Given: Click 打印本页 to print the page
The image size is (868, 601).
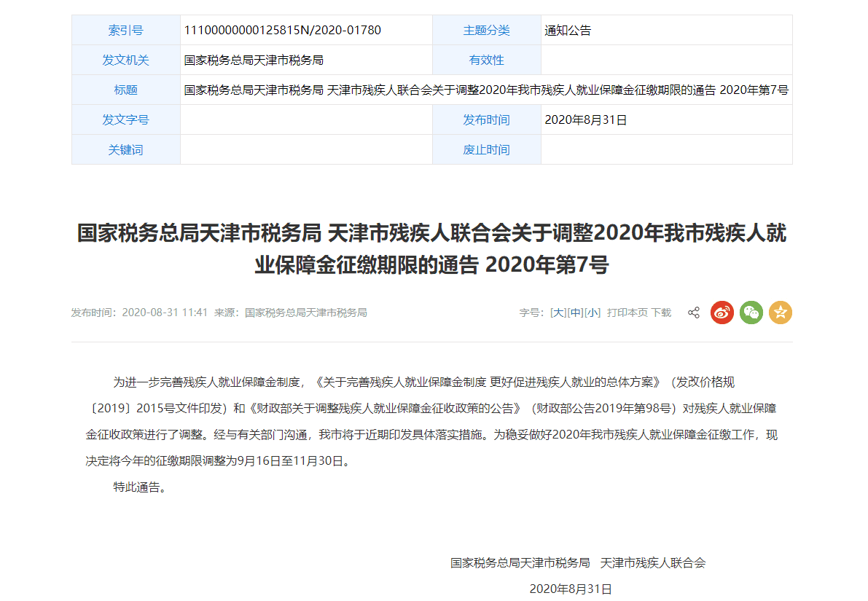Looking at the screenshot, I should 627,313.
